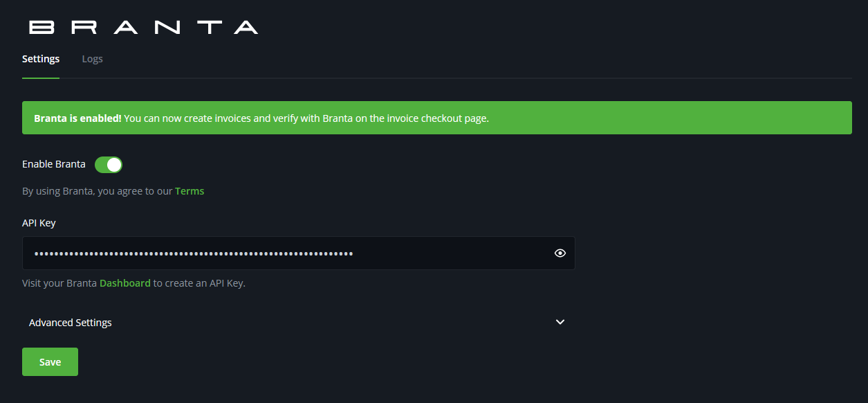This screenshot has height=403, width=868.
Task: Focus the API Key input field
Action: click(450, 253)
